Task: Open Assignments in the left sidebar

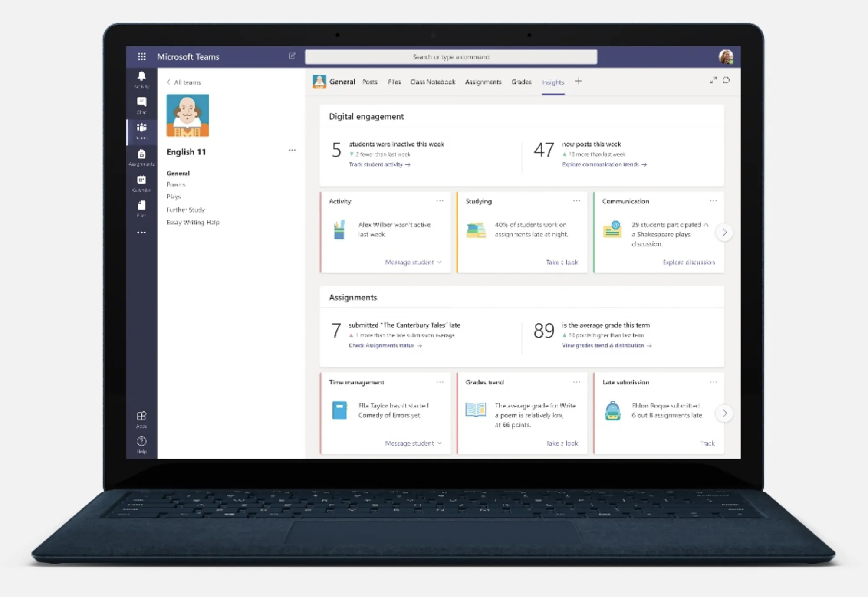Action: coord(141,157)
